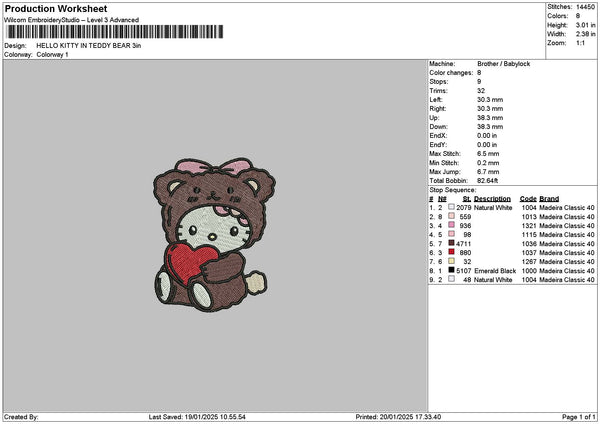600x424 pixels.
Task: Click 'Last Saved: 19/01/2025 10.55.54' in footer
Action: point(197,417)
